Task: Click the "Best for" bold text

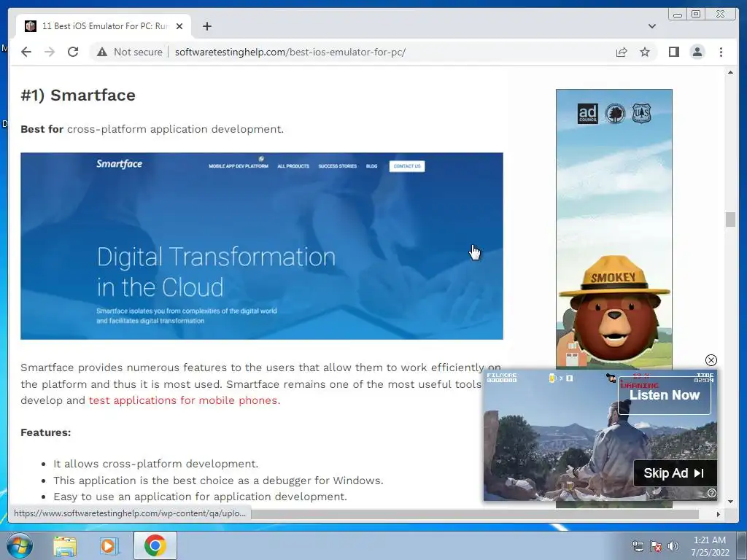Action: [42, 129]
